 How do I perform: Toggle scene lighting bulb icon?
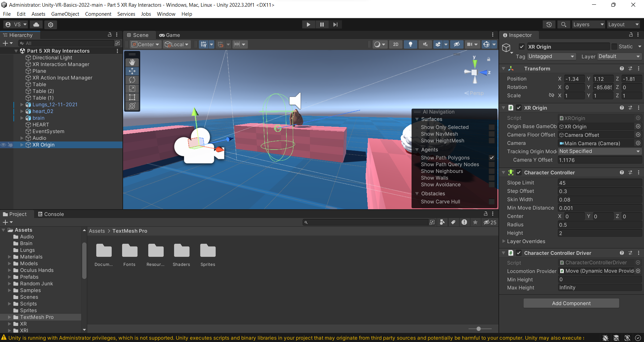[411, 44]
